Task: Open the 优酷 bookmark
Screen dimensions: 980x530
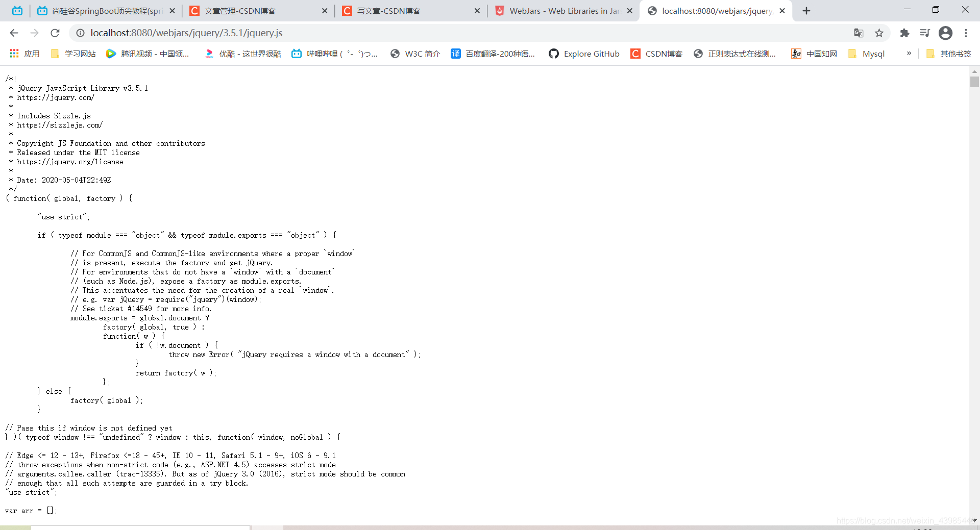Action: point(243,54)
